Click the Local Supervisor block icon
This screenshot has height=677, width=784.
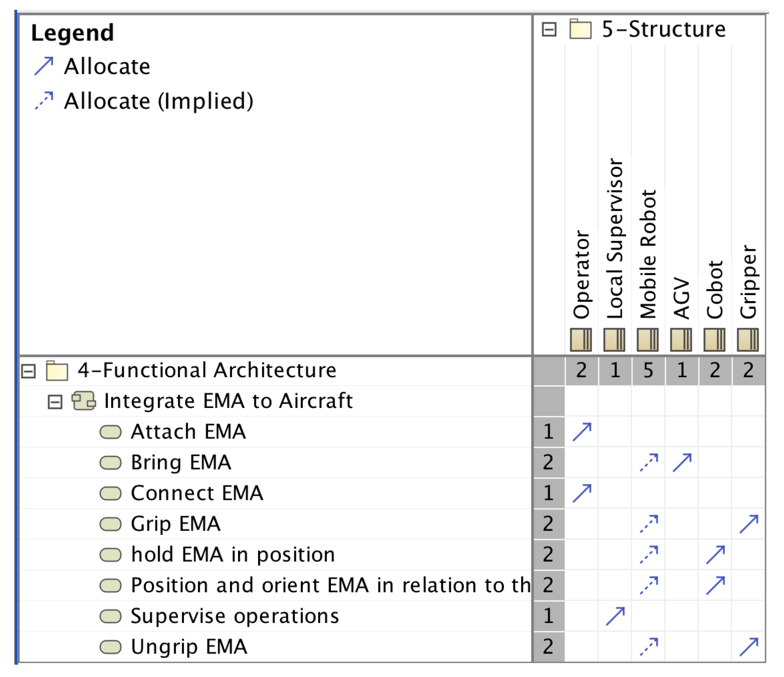(x=614, y=340)
